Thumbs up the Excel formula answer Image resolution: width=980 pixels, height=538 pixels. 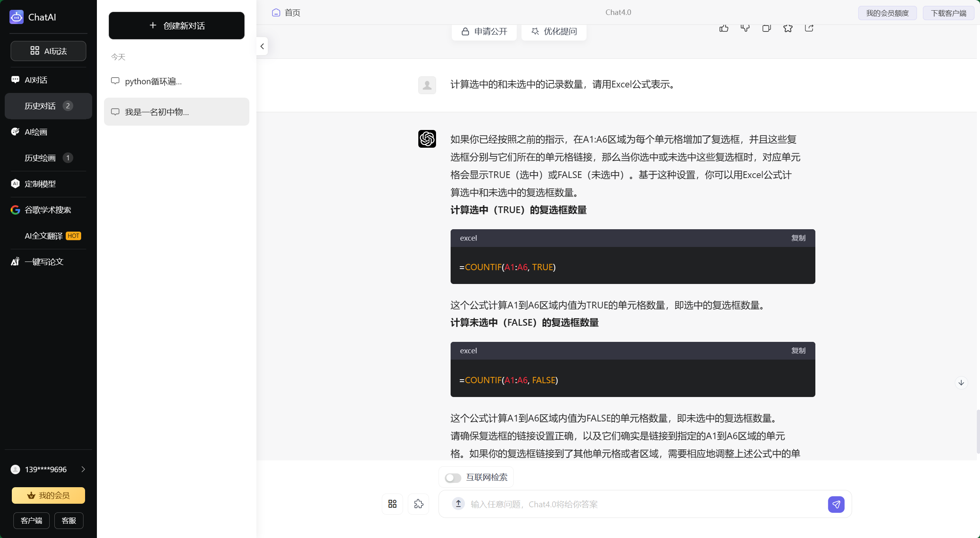click(x=724, y=28)
